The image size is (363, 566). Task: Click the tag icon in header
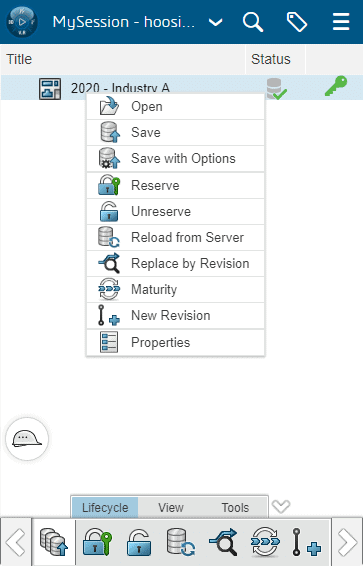[297, 22]
